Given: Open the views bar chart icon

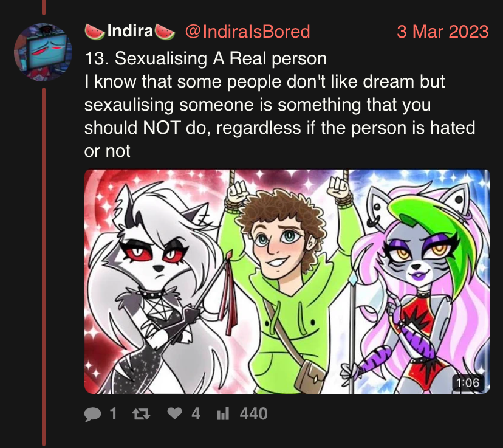Looking at the screenshot, I should point(223,414).
